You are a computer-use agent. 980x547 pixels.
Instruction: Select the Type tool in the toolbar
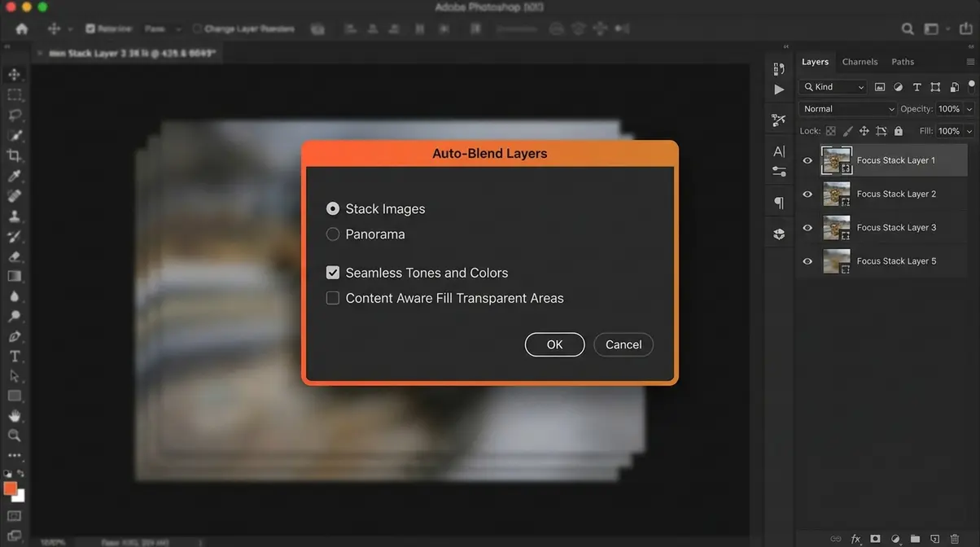click(14, 357)
